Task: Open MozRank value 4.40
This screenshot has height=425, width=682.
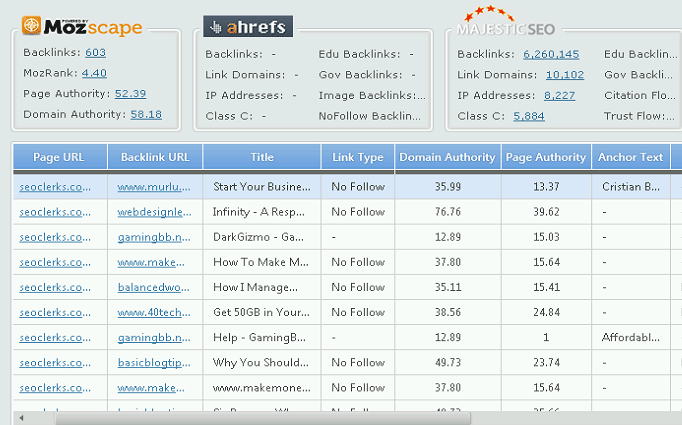Action: [94, 73]
